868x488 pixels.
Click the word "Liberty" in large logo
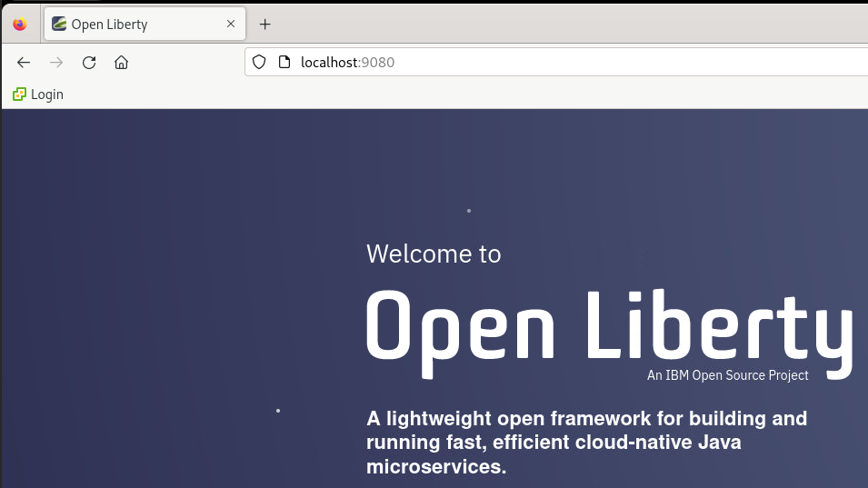point(718,327)
